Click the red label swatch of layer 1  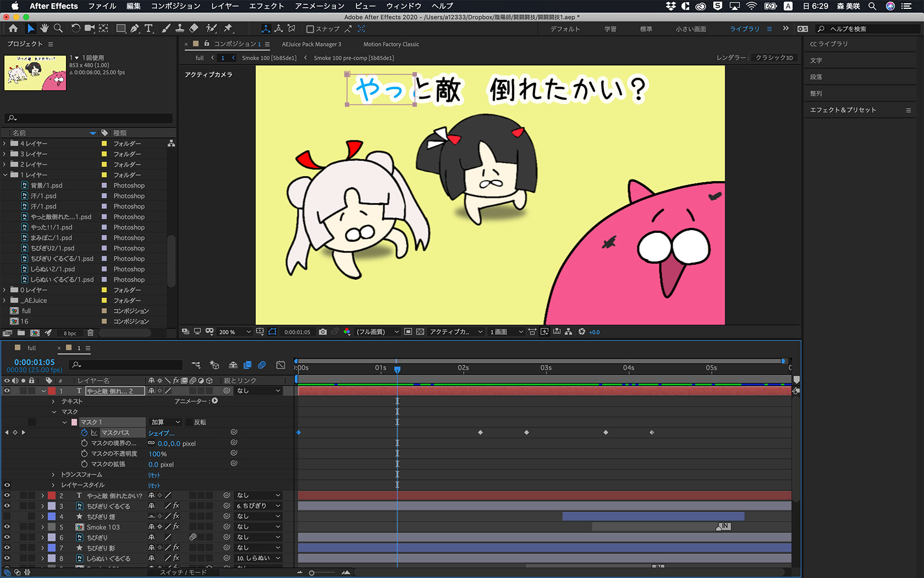[52, 391]
